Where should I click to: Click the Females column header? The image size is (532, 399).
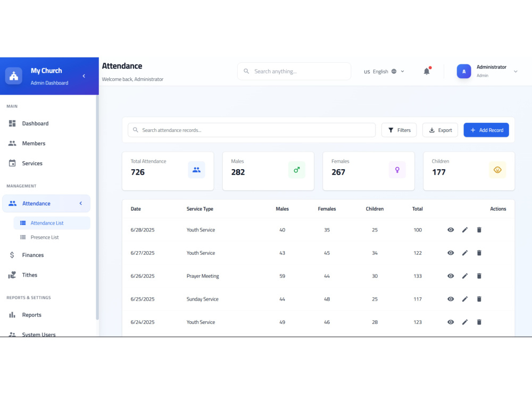(327, 209)
